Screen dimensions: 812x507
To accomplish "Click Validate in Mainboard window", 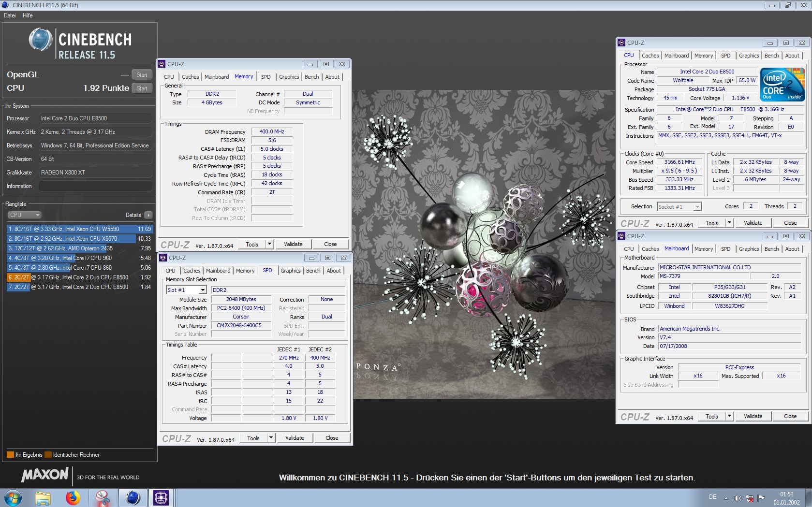I will (753, 416).
